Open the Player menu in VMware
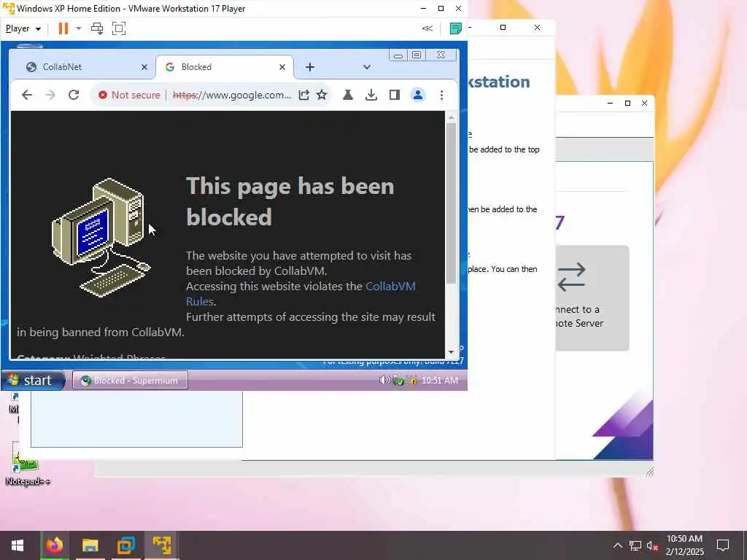 pos(23,28)
